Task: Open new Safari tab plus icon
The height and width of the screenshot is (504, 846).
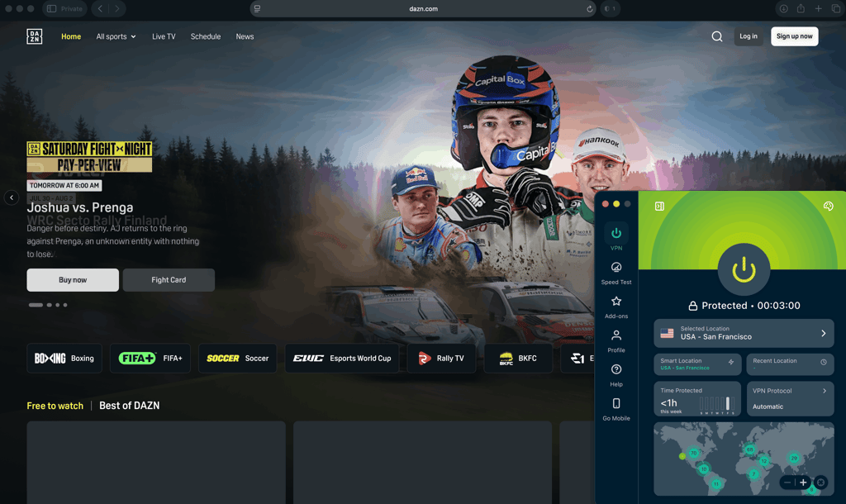Action: [819, 8]
